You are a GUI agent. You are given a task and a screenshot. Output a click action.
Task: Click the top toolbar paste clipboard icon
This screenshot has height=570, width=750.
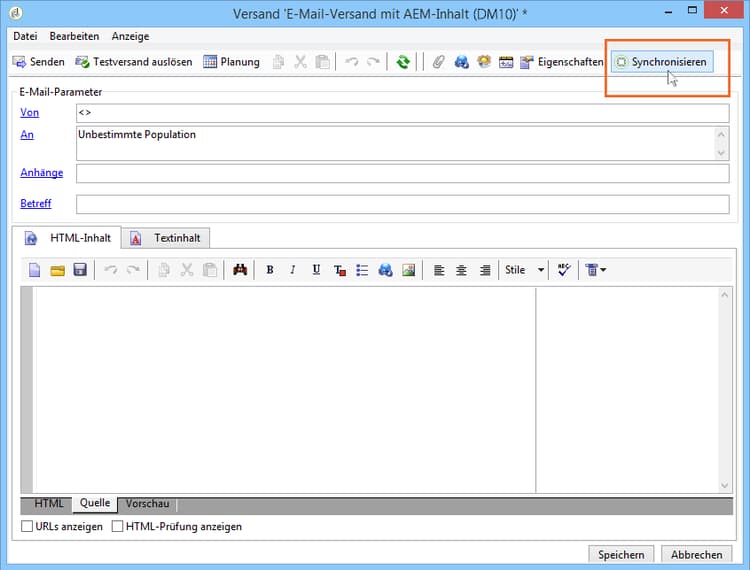323,62
